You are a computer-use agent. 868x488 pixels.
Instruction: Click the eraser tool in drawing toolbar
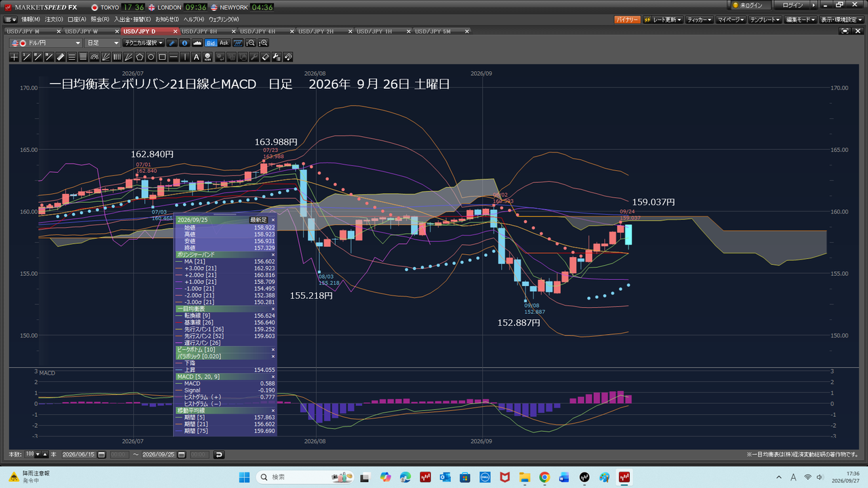tap(265, 57)
